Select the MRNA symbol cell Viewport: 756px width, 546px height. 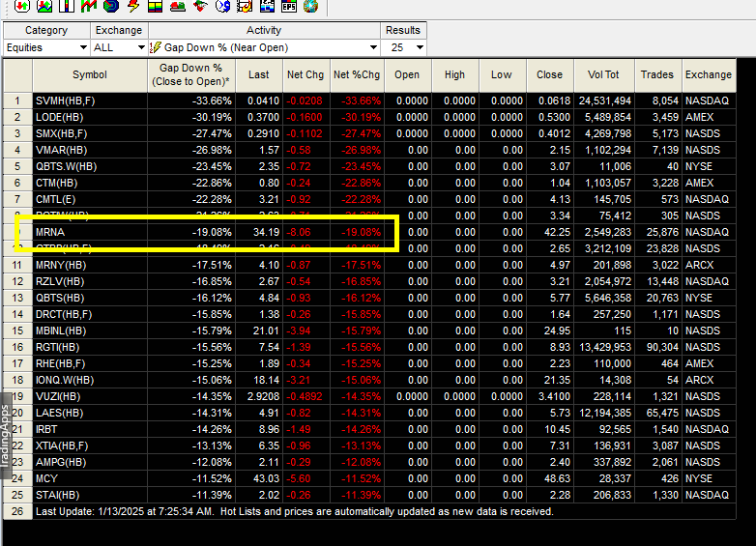click(x=90, y=232)
